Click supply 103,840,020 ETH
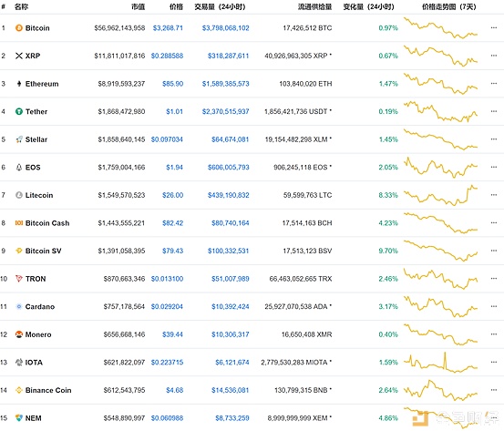Viewport: 504px width, 431px height. coord(305,84)
